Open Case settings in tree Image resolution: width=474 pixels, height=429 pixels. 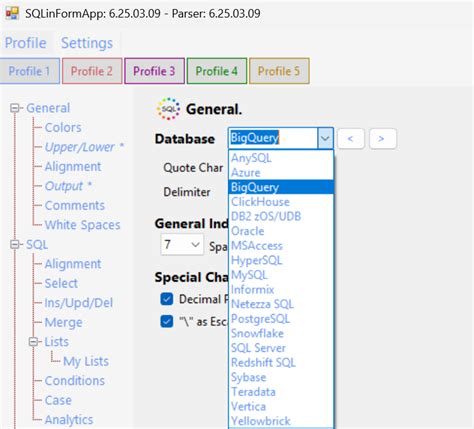pos(58,400)
